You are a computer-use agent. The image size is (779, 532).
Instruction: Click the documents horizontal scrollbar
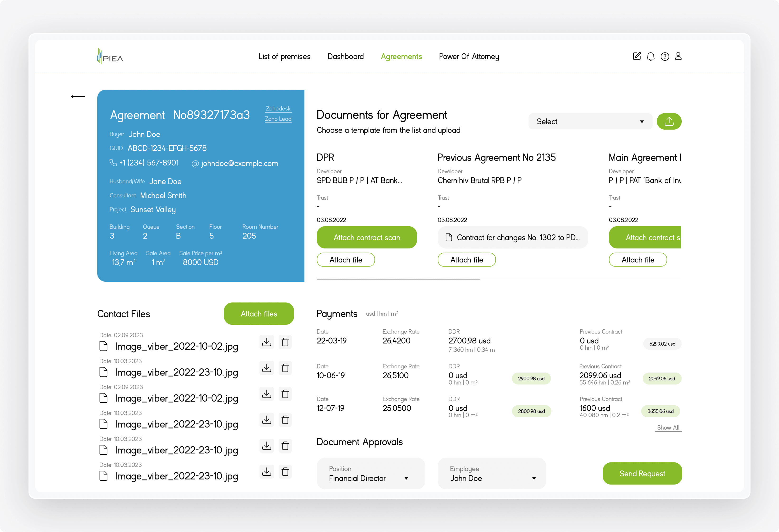click(398, 279)
